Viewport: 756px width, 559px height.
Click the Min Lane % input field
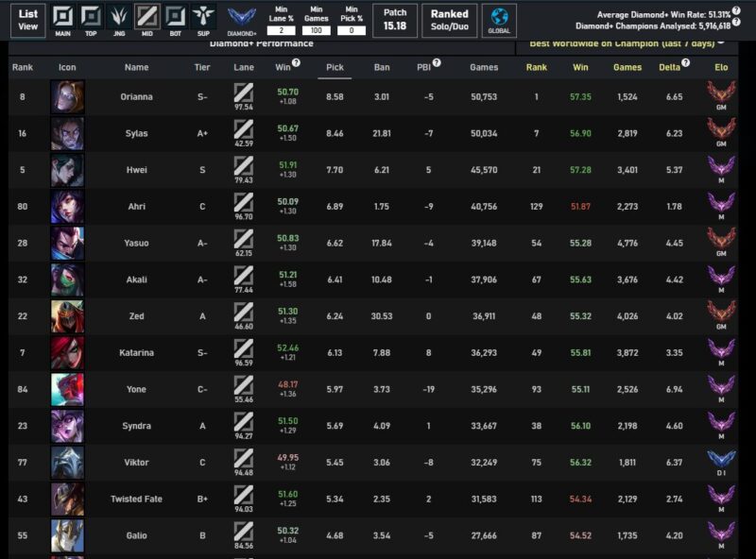coord(282,30)
